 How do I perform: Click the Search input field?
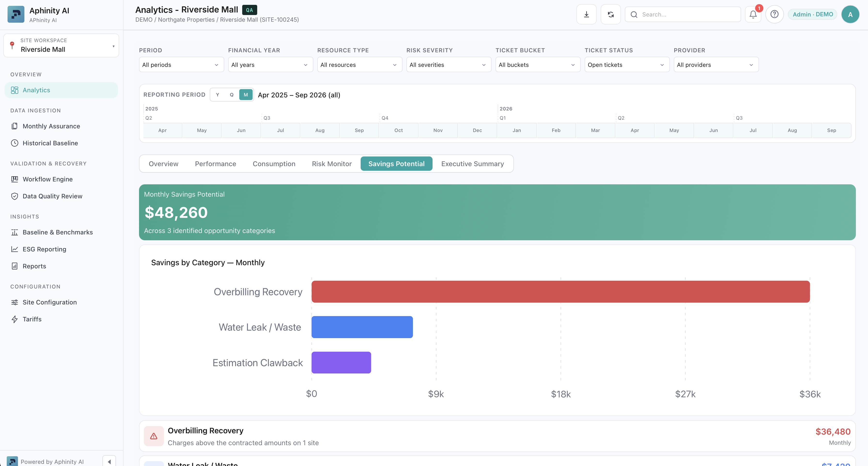point(683,14)
